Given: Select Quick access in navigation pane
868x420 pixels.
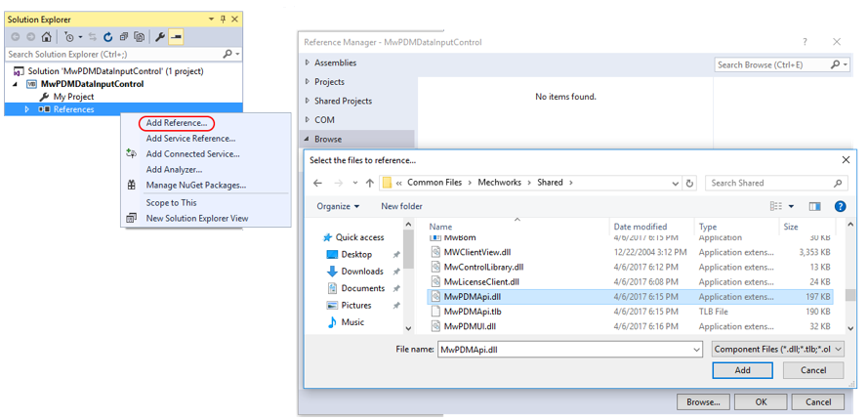Looking at the screenshot, I should coord(353,237).
